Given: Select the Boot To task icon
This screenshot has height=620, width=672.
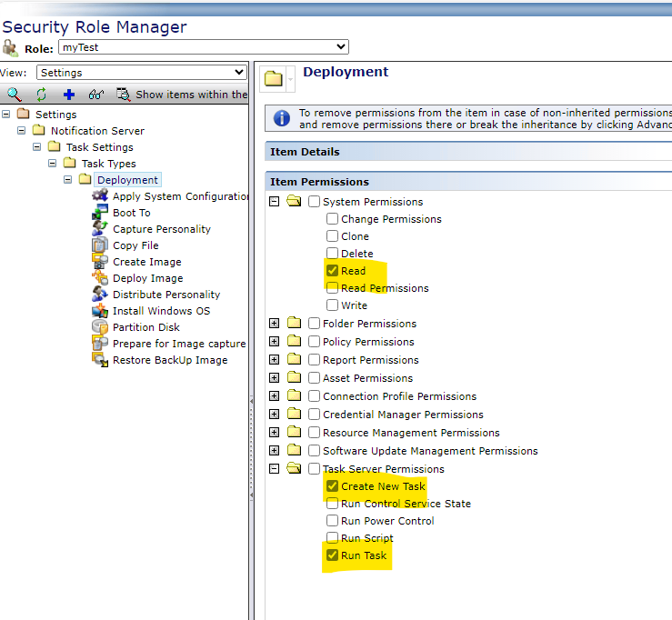Looking at the screenshot, I should [99, 213].
